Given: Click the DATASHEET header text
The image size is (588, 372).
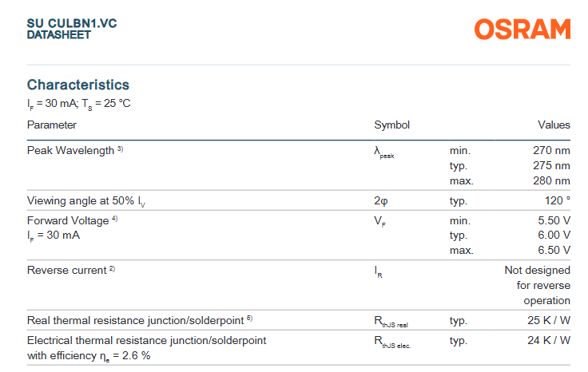Looking at the screenshot, I should [x=58, y=35].
